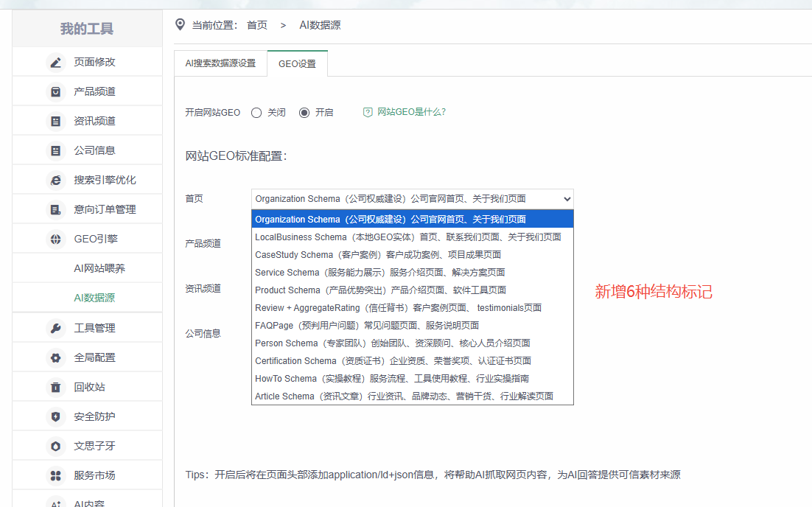The image size is (812, 507).
Task: Click the 公司信息 label in the GEO form
Action: point(203,334)
